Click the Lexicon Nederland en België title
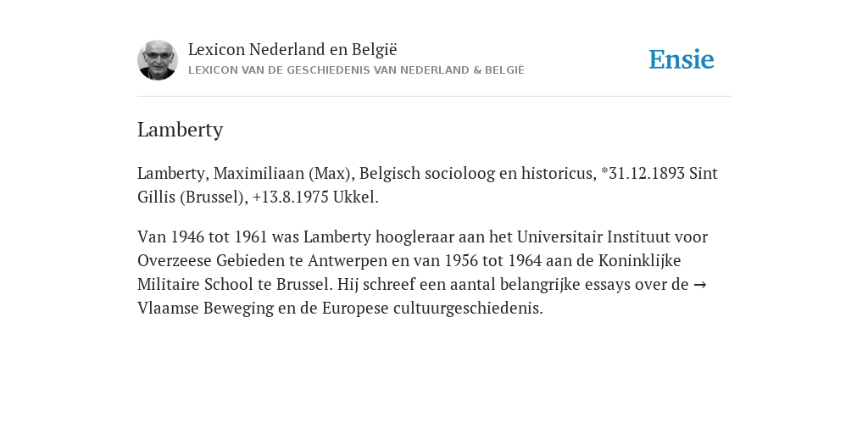This screenshot has height=434, width=868. [292, 49]
